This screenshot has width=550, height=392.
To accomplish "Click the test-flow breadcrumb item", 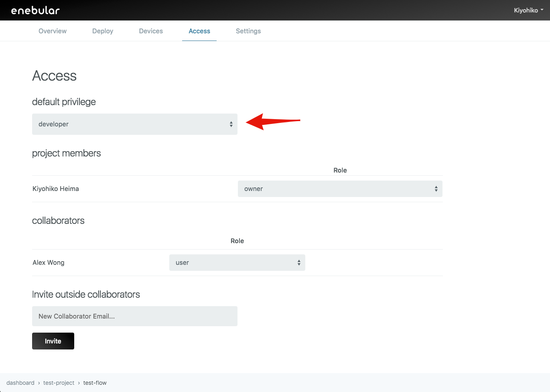I will [95, 383].
